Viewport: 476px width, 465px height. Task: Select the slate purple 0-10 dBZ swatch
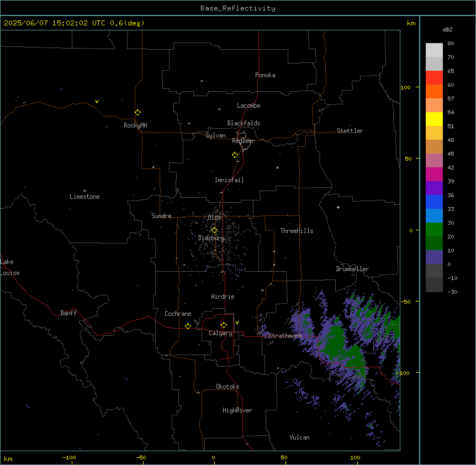(x=434, y=257)
